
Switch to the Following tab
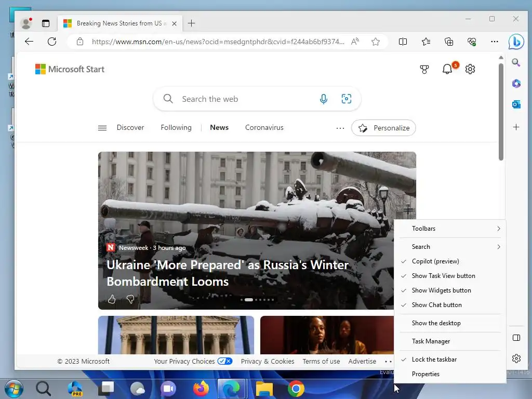click(176, 128)
